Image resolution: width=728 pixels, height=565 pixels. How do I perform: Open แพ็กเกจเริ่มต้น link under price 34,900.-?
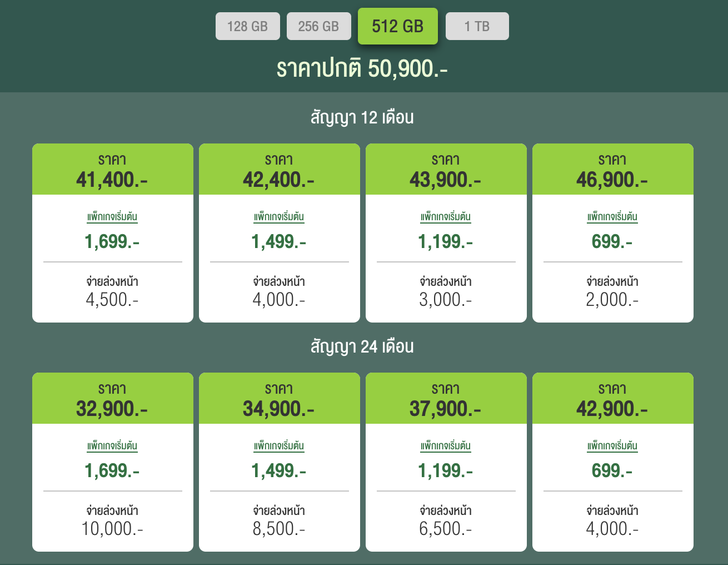(x=279, y=446)
